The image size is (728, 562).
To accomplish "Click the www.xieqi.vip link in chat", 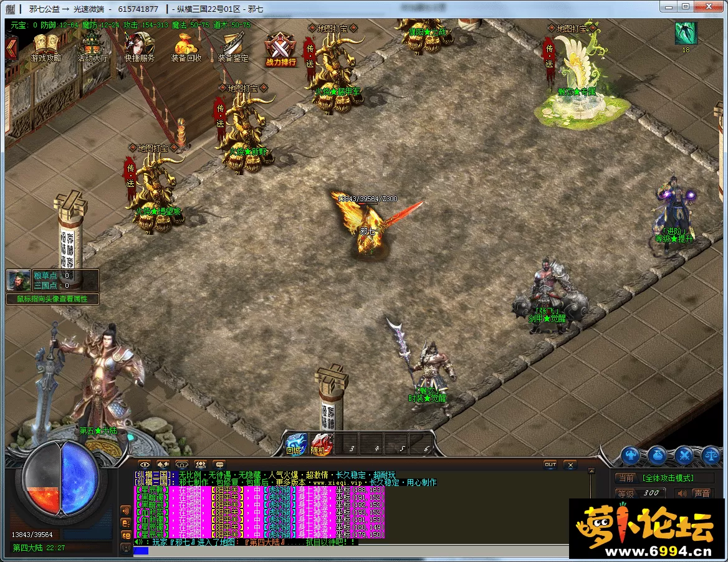I will [338, 482].
